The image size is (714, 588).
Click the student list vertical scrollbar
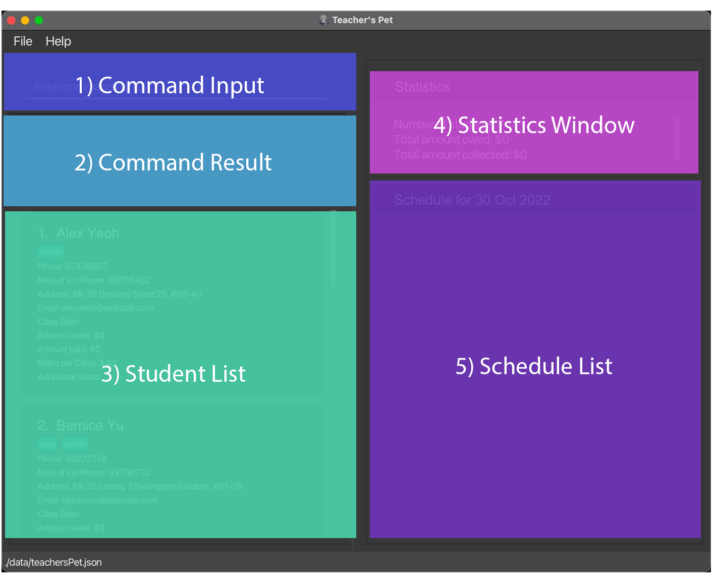(334, 249)
